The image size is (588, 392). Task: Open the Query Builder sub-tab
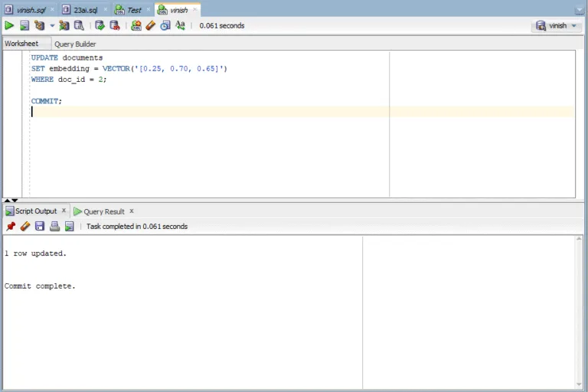pos(75,44)
